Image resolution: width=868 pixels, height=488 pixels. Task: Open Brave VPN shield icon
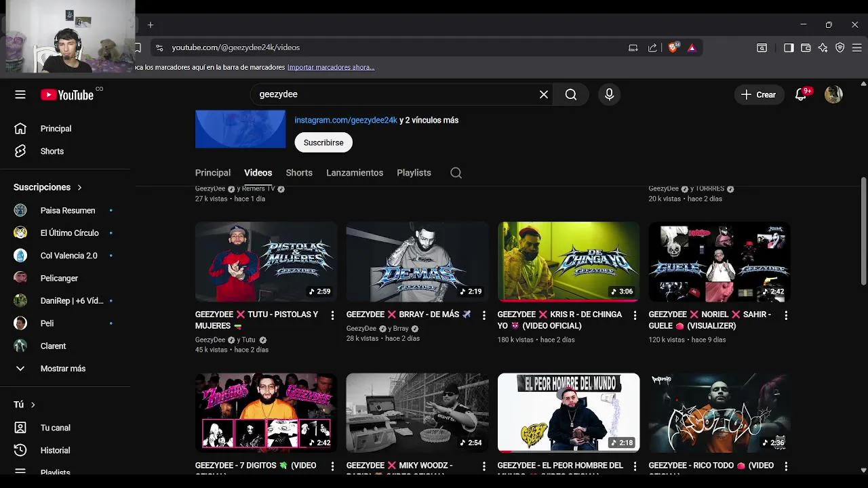[x=840, y=47]
